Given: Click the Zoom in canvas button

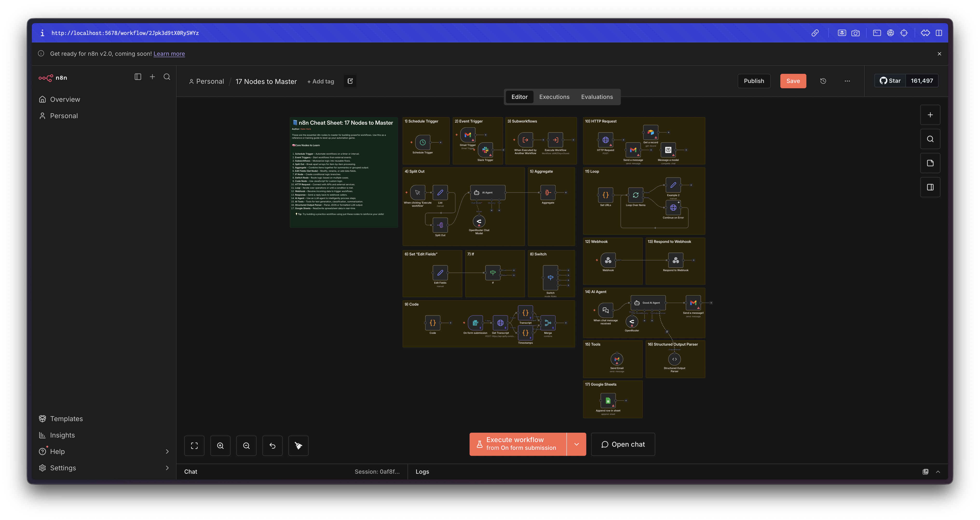Looking at the screenshot, I should click(220, 445).
